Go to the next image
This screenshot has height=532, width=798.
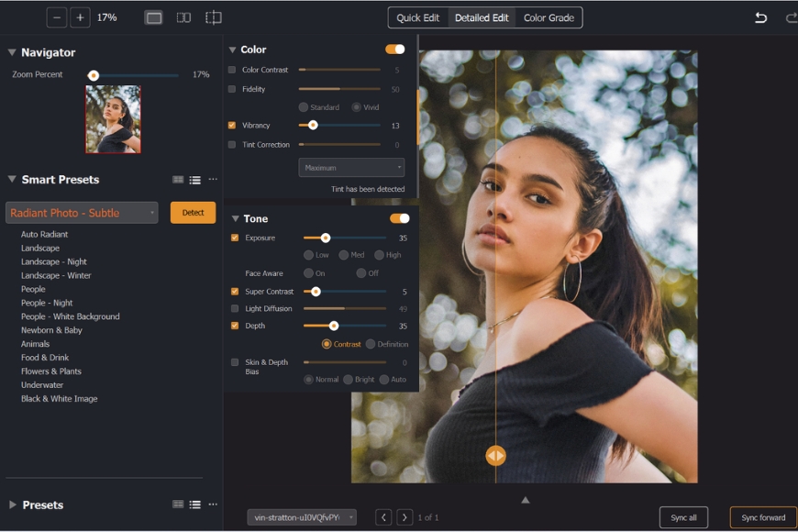pos(405,517)
